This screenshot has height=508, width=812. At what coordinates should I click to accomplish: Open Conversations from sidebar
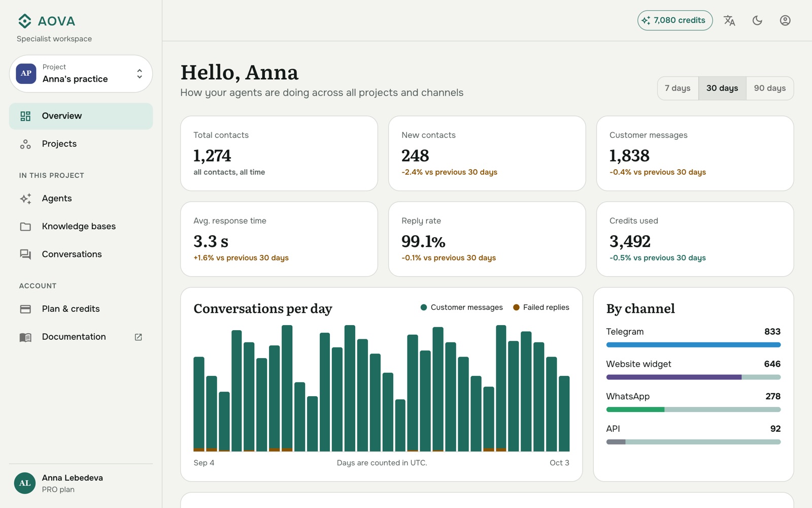pyautogui.click(x=81, y=255)
